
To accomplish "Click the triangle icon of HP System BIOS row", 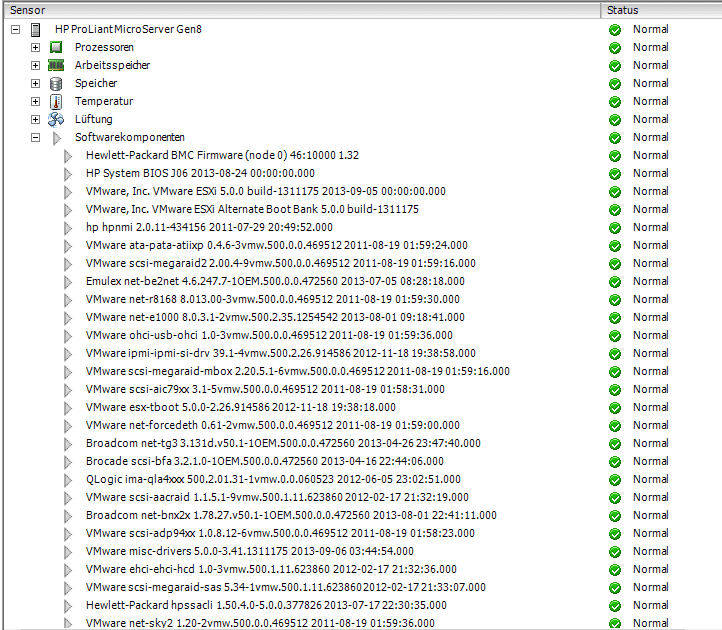I will coord(68,174).
